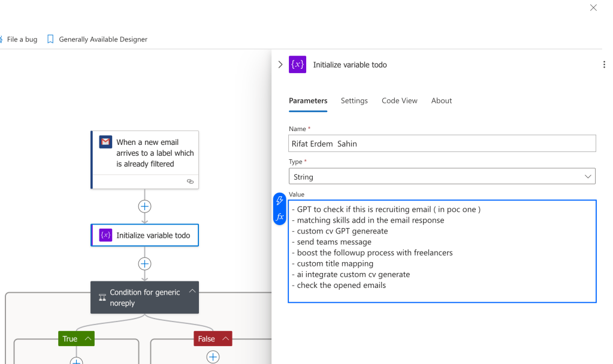Image resolution: width=613 pixels, height=364 pixels.
Task: Click the 'Initialize variable todo' panel title
Action: pyautogui.click(x=350, y=65)
